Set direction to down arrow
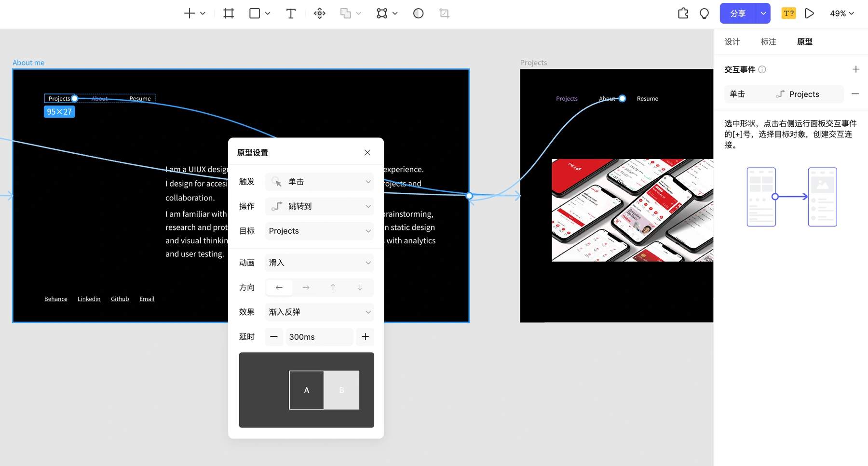This screenshot has height=466, width=868. tap(360, 287)
